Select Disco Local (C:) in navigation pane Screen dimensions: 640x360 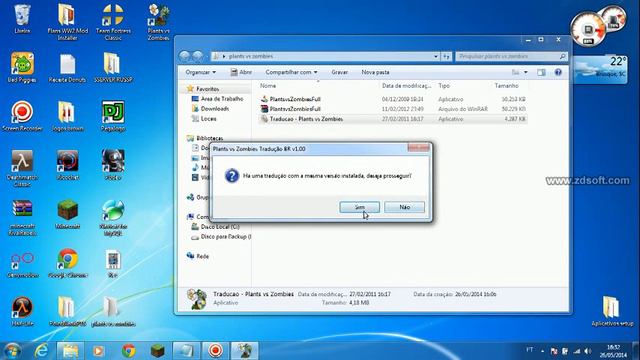pos(220,227)
